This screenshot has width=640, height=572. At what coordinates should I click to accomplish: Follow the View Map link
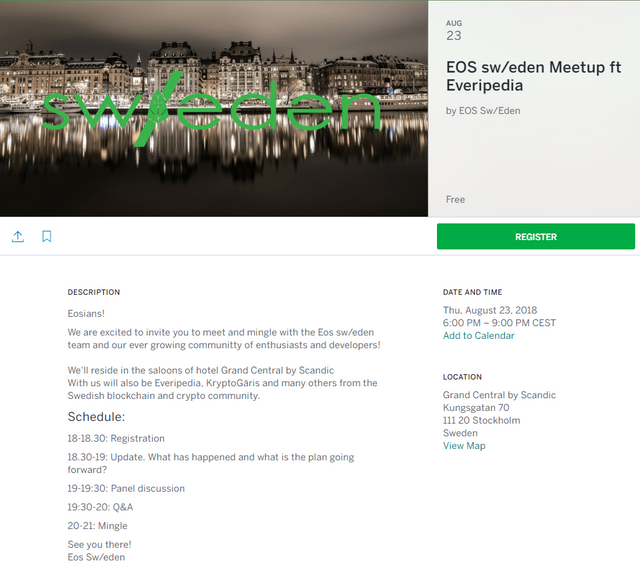click(464, 446)
